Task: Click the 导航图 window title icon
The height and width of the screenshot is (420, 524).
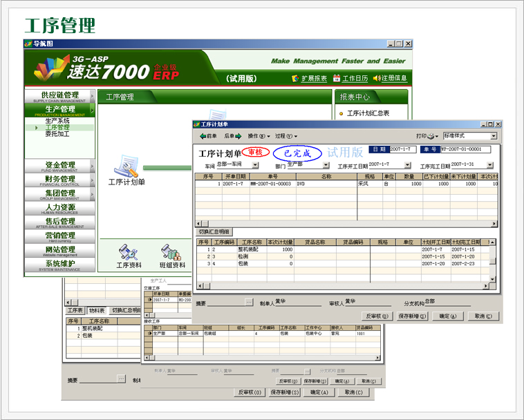Action: tap(28, 44)
